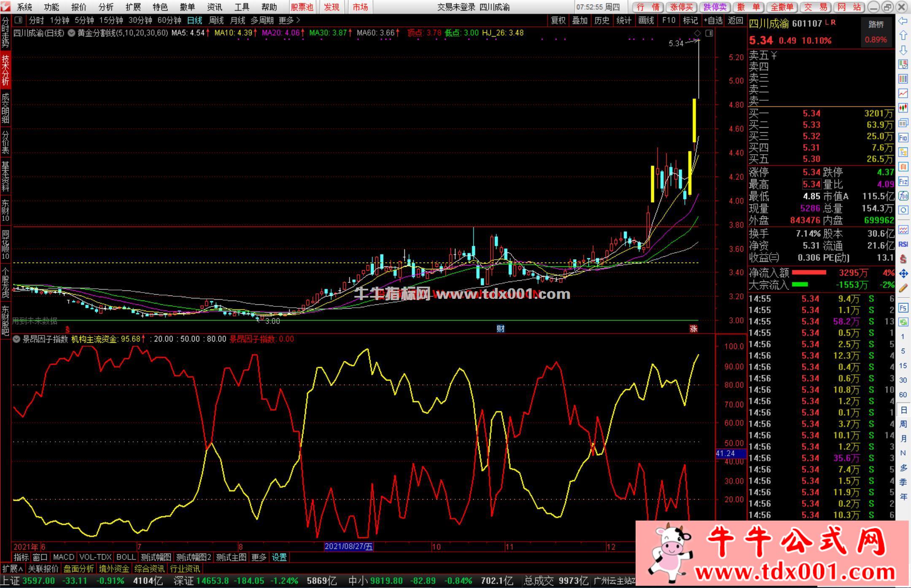Viewport: 911px width, 588px height.
Task: Click the RSI indicator icon
Action: coord(903,244)
